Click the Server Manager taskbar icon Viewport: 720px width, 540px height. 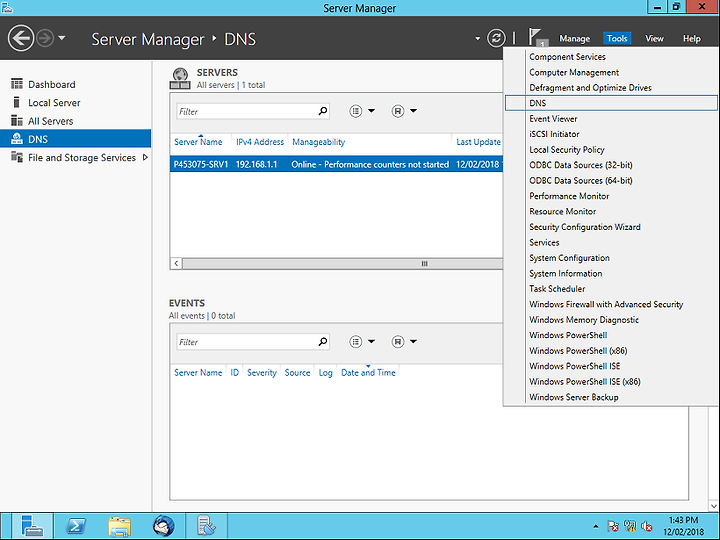32,526
